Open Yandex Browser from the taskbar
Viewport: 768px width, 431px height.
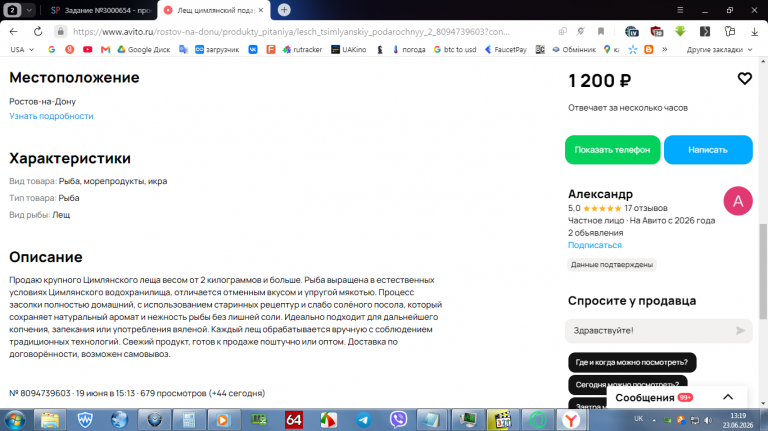pos(571,420)
